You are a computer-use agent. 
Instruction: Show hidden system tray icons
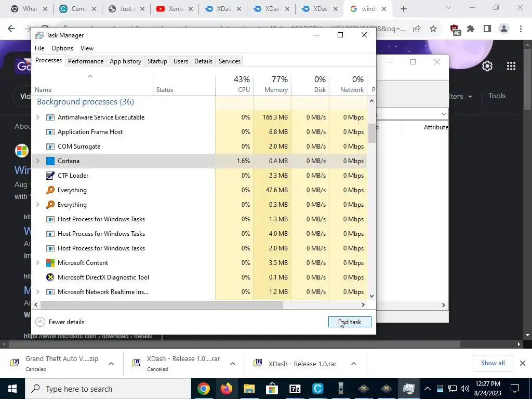tap(428, 389)
